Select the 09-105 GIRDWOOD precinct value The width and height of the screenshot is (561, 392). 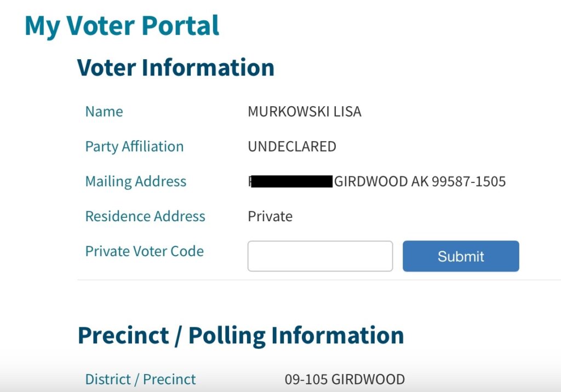[345, 379]
